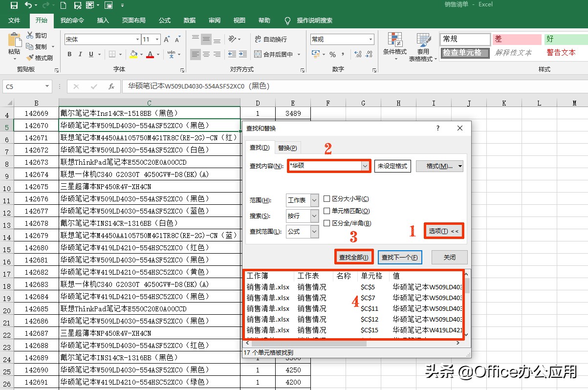This screenshot has width=588, height=390.
Task: Increase font size with large A icon
Action: click(x=167, y=39)
